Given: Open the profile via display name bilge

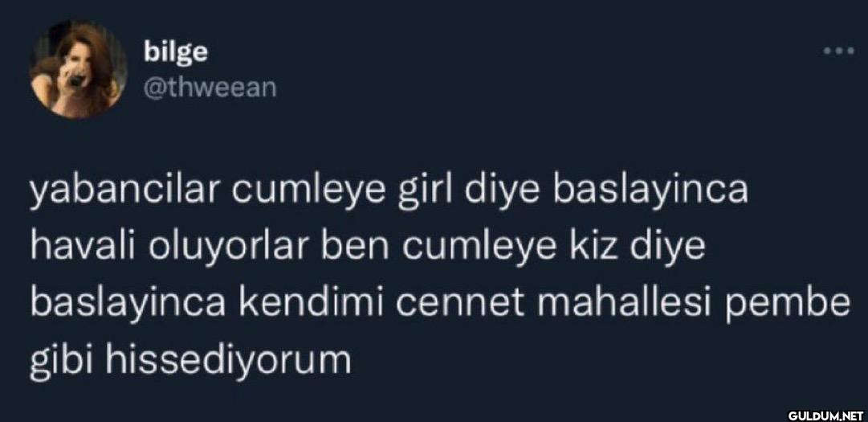Looking at the screenshot, I should [x=176, y=52].
